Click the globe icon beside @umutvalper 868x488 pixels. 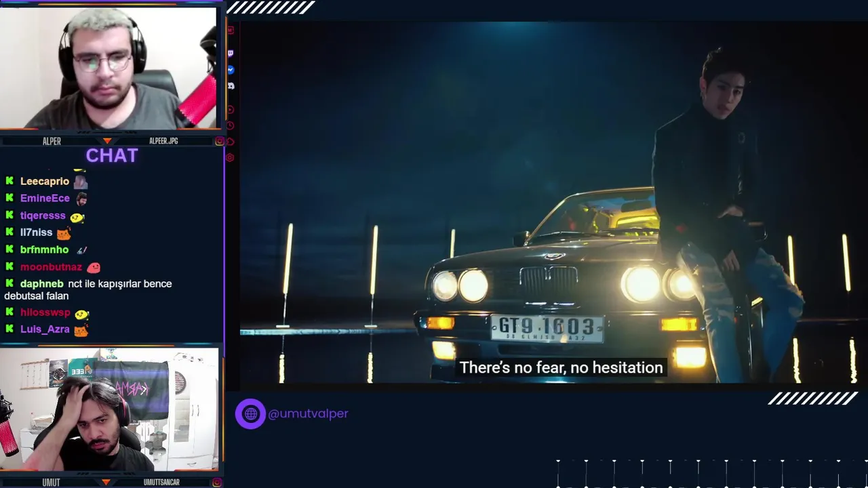pyautogui.click(x=250, y=413)
